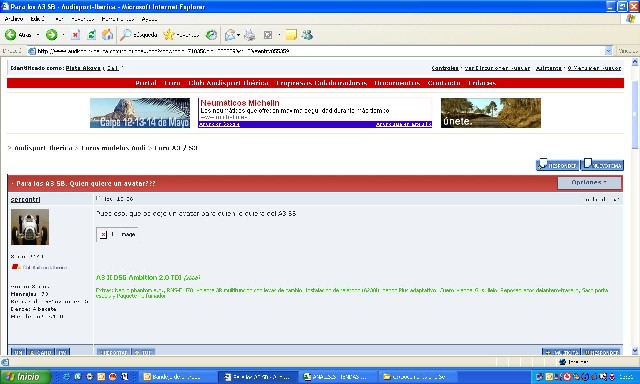Open the Ver menu
640x384 pixels.
tap(59, 19)
